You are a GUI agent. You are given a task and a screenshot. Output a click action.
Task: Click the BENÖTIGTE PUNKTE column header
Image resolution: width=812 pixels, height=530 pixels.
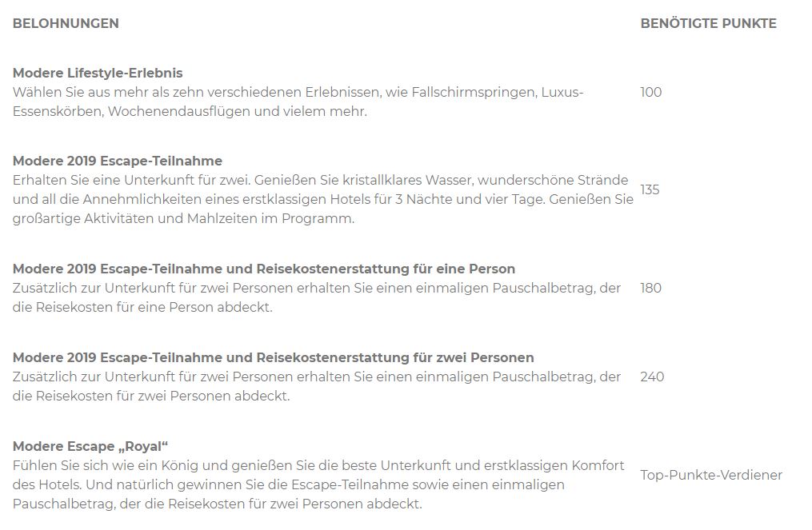pyautogui.click(x=709, y=24)
